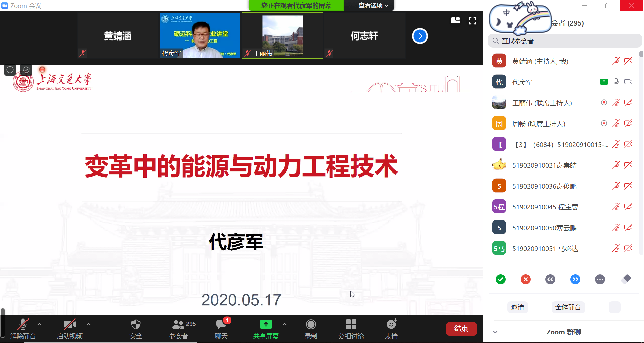Expand audio options arrow beside mute
The height and width of the screenshot is (343, 644).
click(x=39, y=324)
